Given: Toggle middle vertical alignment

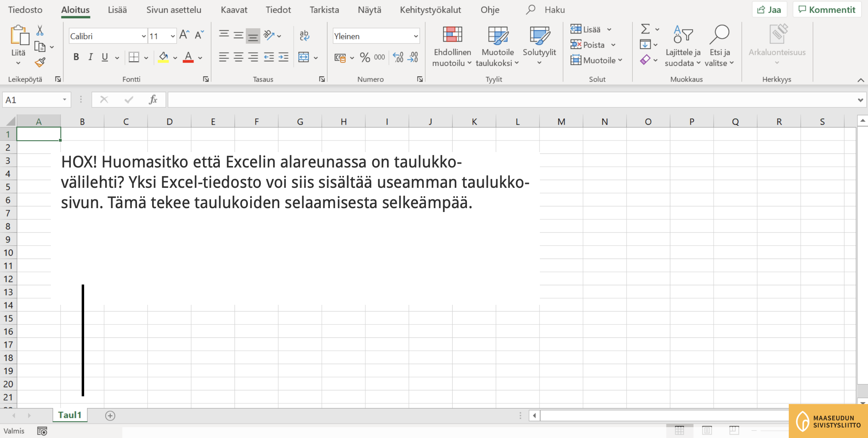Looking at the screenshot, I should pyautogui.click(x=238, y=35).
